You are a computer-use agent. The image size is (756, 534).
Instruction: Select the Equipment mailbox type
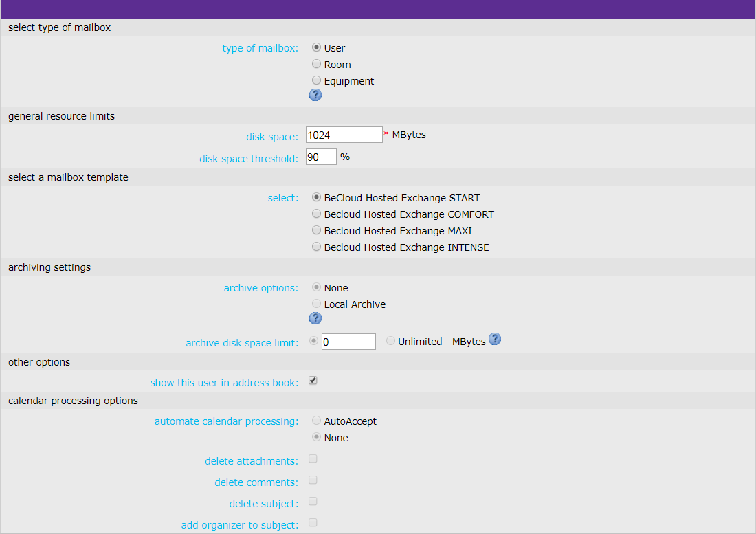tap(316, 80)
